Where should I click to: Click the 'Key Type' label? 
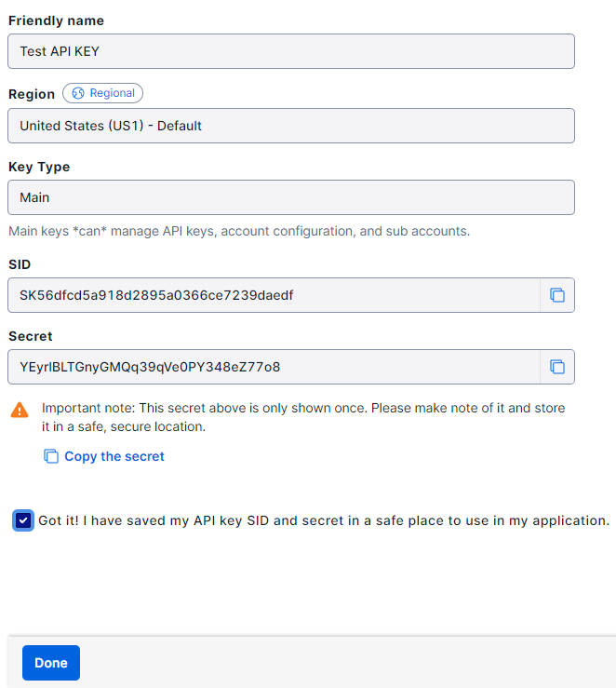(x=39, y=168)
